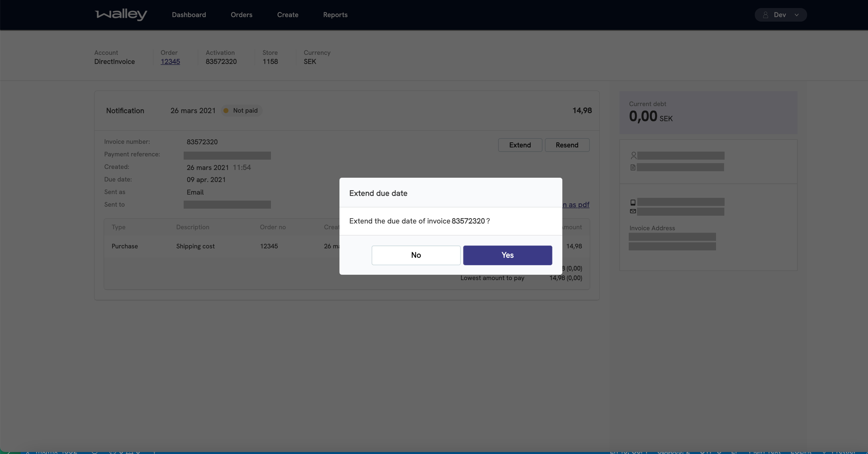
Task: Click invoice number value 83572320
Action: tap(202, 142)
